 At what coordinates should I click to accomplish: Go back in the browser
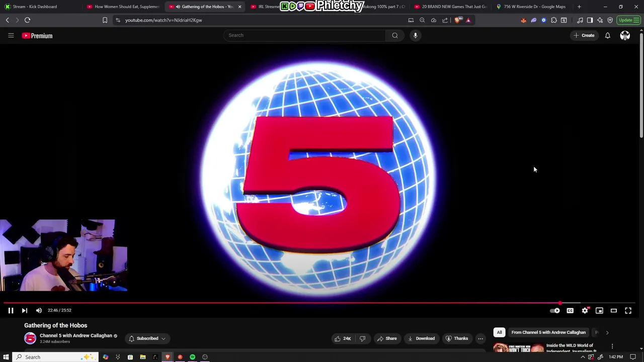(7, 20)
